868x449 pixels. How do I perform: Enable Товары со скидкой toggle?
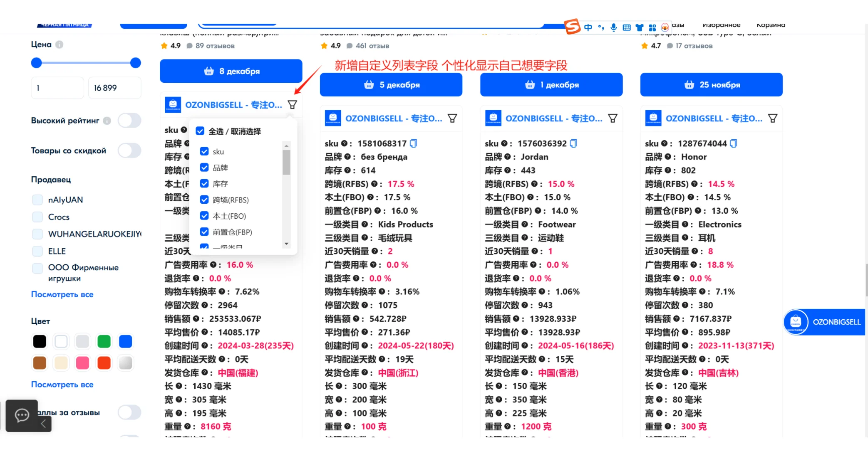[129, 150]
